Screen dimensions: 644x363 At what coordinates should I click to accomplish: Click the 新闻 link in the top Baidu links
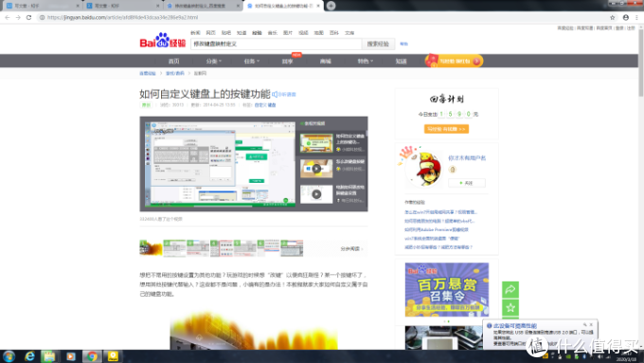195,33
